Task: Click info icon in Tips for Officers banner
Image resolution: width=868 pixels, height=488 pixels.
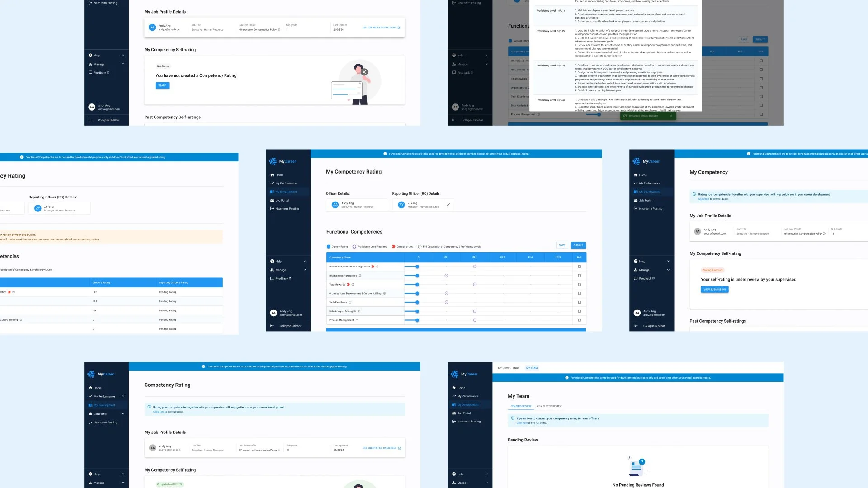Action: (x=513, y=418)
